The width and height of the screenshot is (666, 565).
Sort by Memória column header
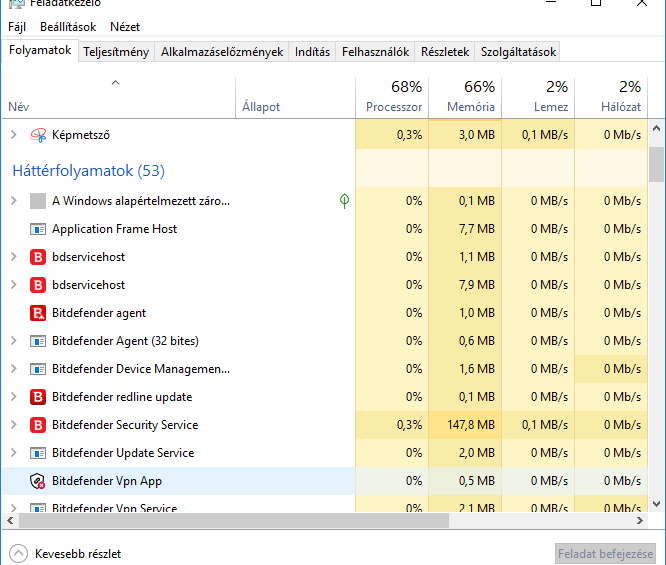tap(465, 98)
